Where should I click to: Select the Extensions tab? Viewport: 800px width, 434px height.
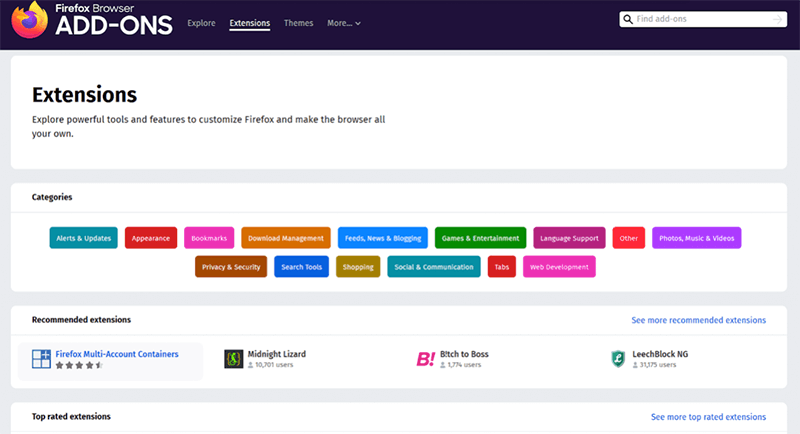coord(249,23)
